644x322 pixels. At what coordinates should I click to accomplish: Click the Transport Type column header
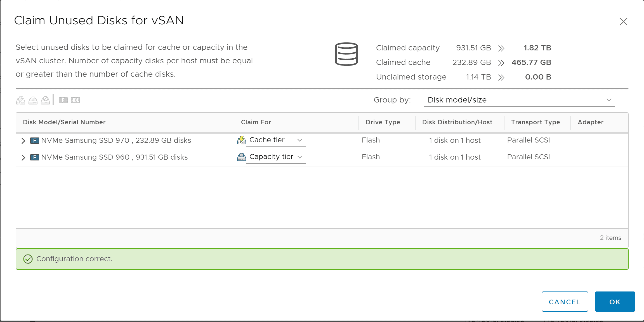[535, 122]
